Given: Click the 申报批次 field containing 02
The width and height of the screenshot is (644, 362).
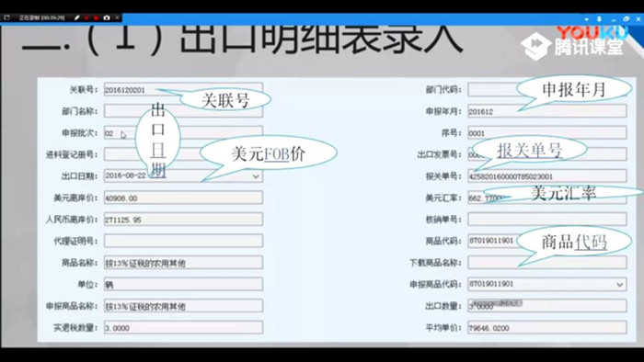Looking at the screenshot, I should point(183,133).
